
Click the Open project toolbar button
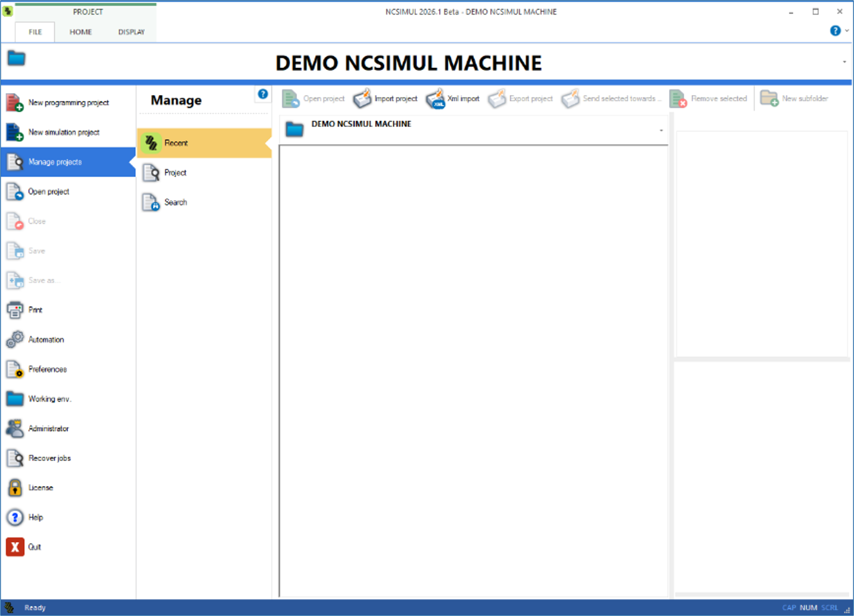click(313, 99)
